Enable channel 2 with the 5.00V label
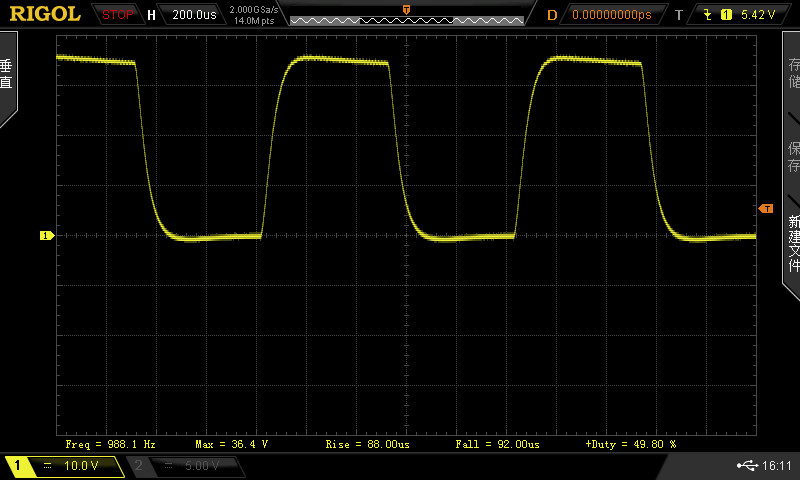Viewport: 800px width, 480px height. 185,466
